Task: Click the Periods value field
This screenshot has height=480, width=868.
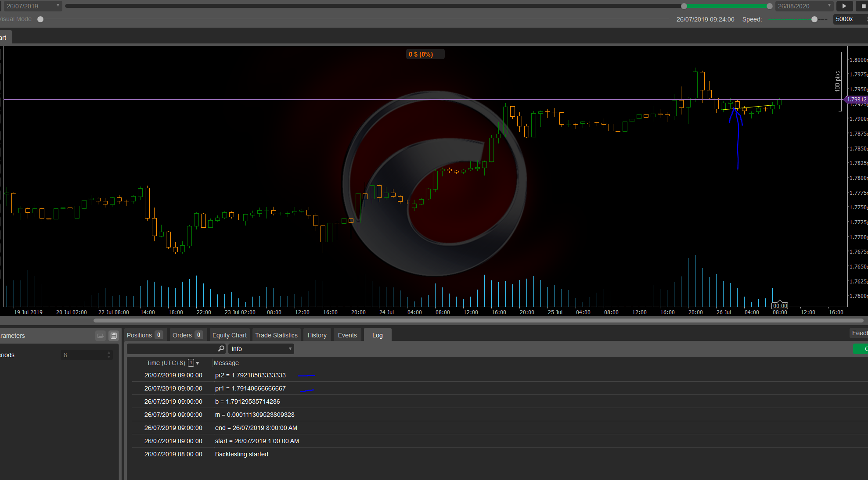Action: (83, 355)
